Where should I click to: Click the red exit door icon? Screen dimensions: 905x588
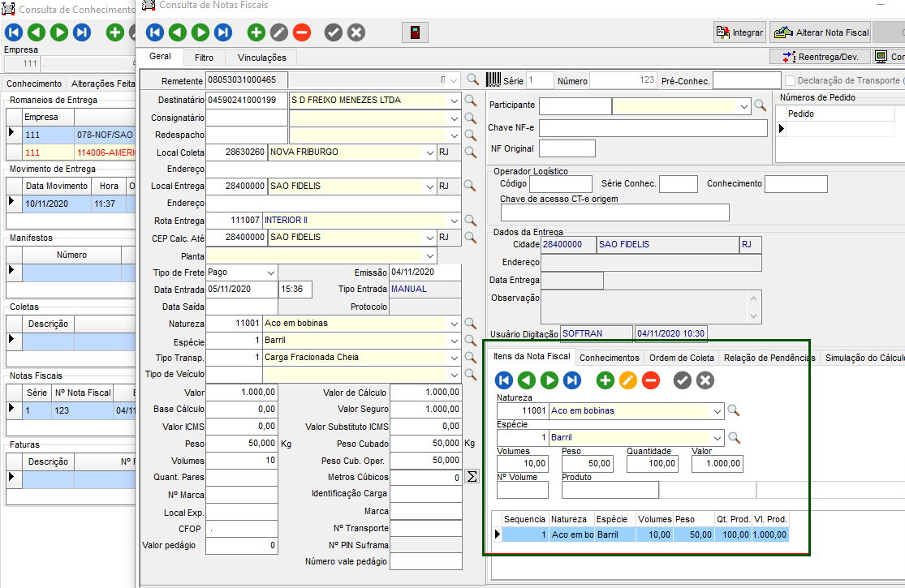414,32
